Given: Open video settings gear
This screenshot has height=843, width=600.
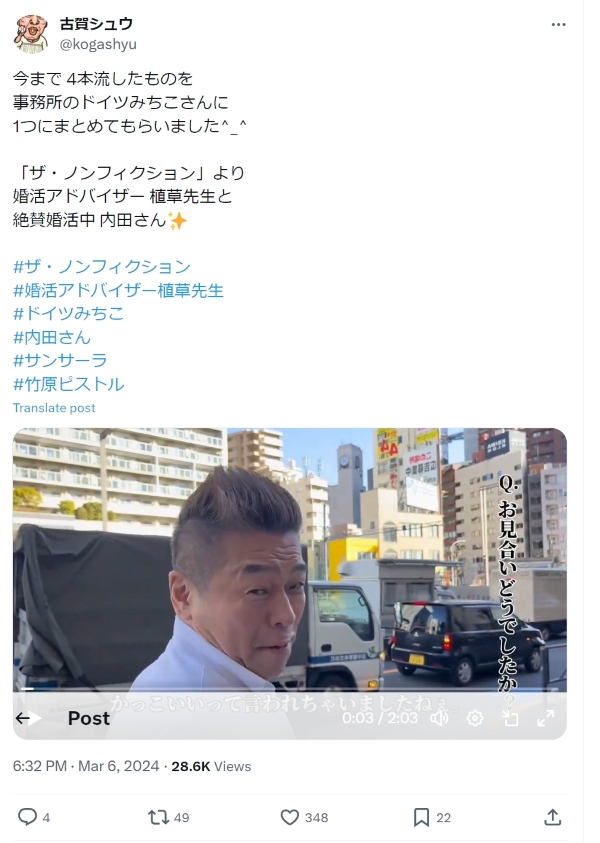Looking at the screenshot, I should [x=475, y=718].
